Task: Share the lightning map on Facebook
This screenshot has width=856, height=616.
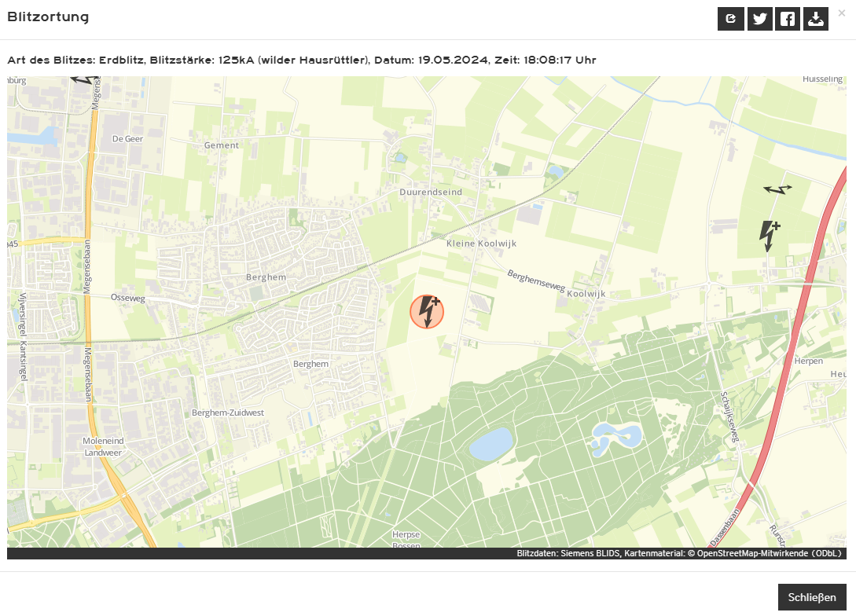Action: click(x=787, y=19)
